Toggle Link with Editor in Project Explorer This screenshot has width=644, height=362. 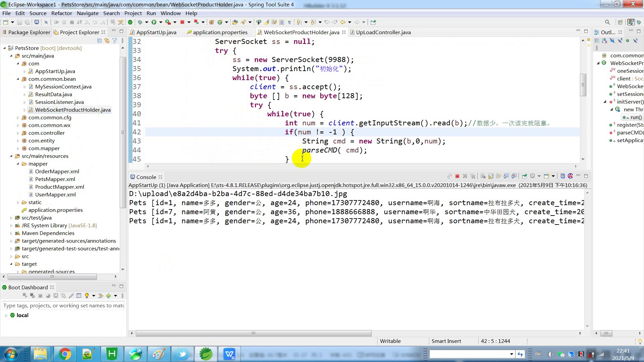click(x=107, y=41)
